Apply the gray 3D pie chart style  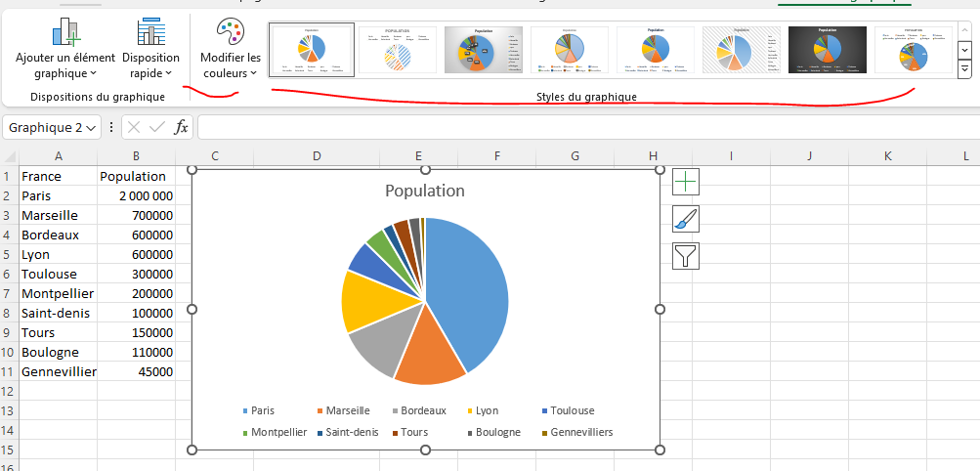[x=483, y=49]
